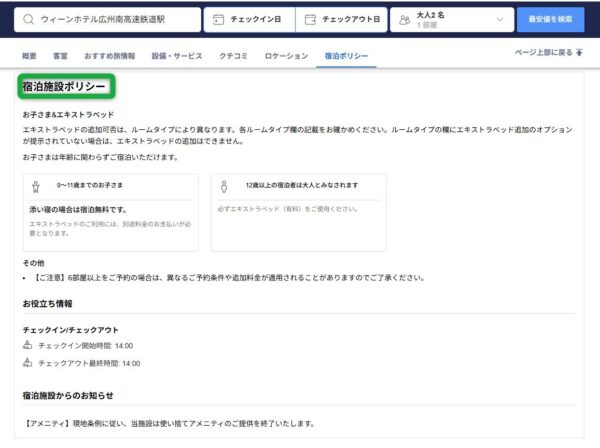This screenshot has width=600, height=448.
Task: Switch to the 概要 tab
Action: (29, 56)
